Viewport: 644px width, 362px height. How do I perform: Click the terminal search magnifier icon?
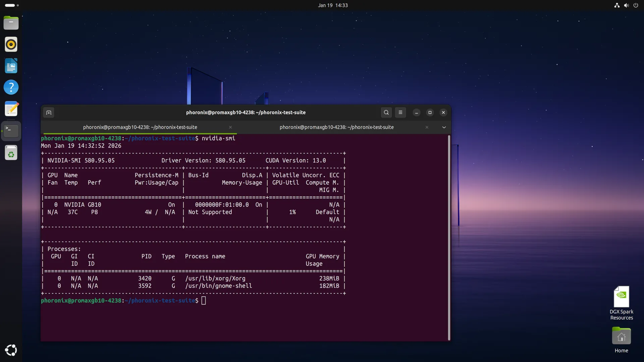tap(386, 113)
